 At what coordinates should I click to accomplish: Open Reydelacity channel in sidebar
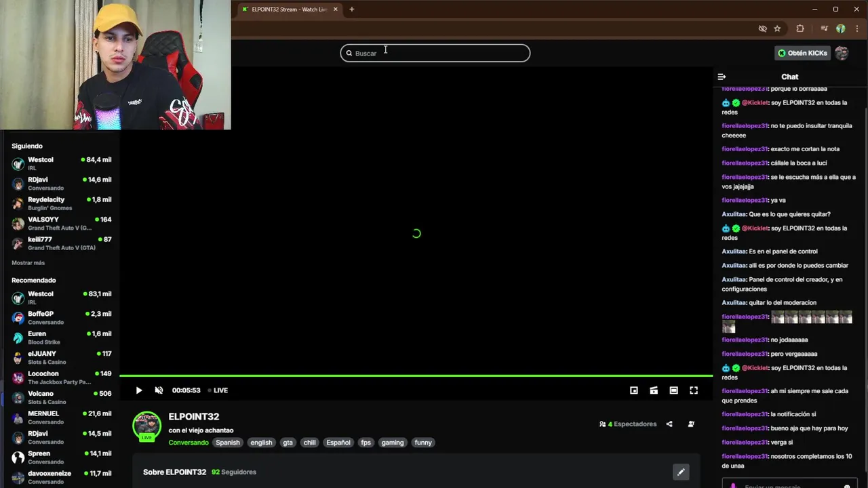61,203
